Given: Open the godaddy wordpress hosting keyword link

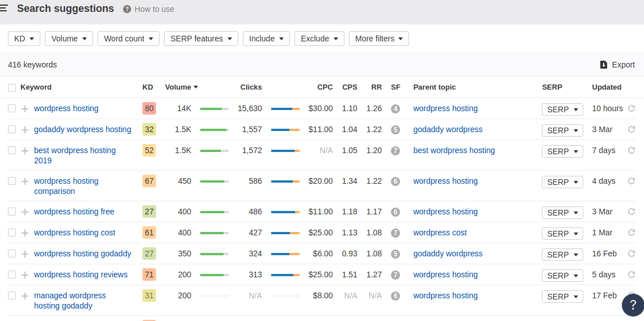Looking at the screenshot, I should click(82, 129).
